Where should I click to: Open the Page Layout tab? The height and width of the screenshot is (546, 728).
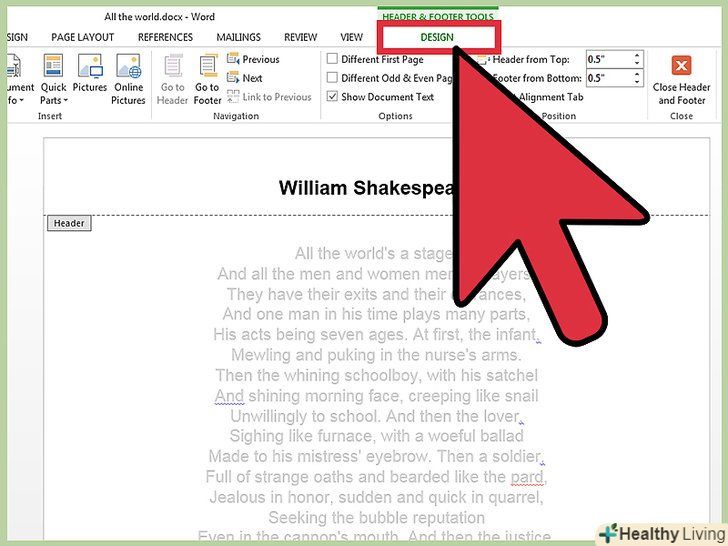coord(83,37)
